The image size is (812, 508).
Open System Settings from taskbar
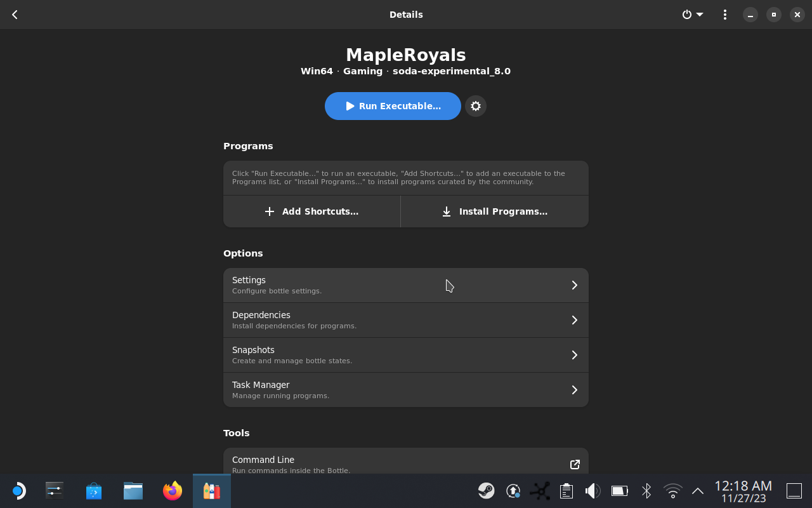click(x=55, y=491)
